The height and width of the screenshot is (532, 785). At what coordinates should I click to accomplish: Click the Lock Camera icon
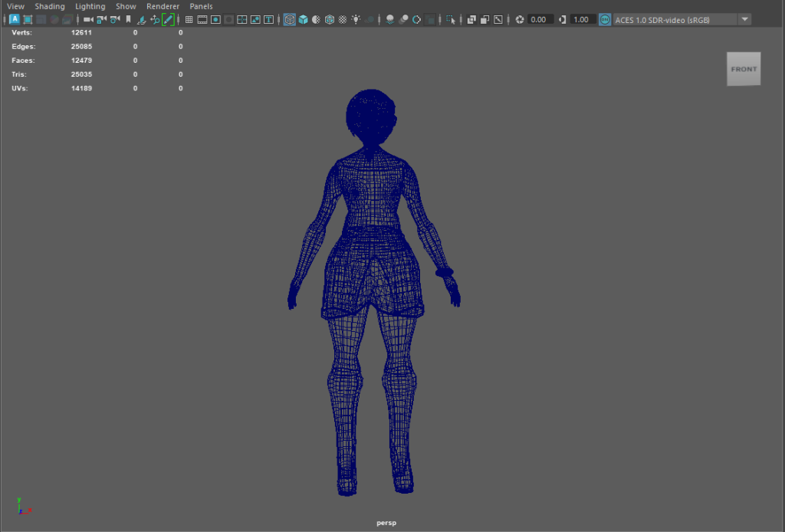[x=101, y=19]
